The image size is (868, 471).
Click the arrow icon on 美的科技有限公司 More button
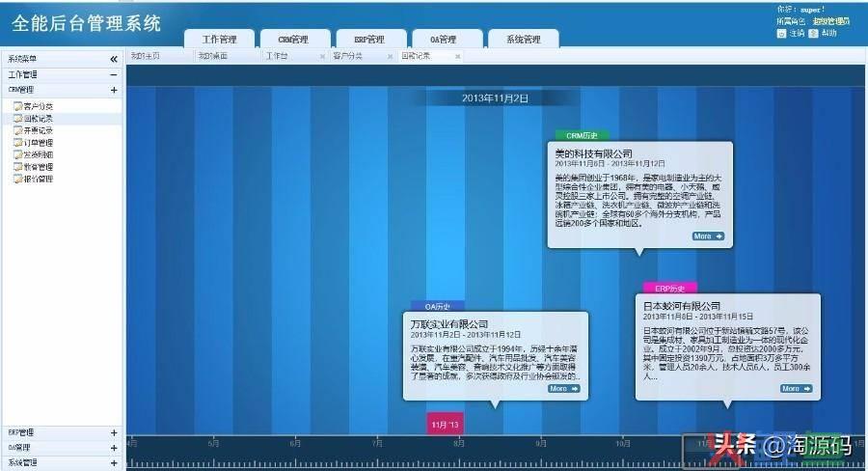coord(719,236)
